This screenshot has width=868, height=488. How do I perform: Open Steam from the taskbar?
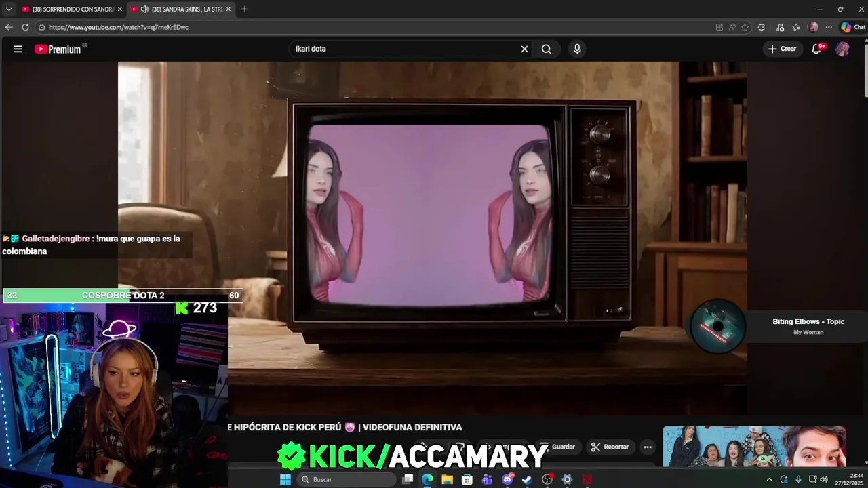[x=527, y=479]
